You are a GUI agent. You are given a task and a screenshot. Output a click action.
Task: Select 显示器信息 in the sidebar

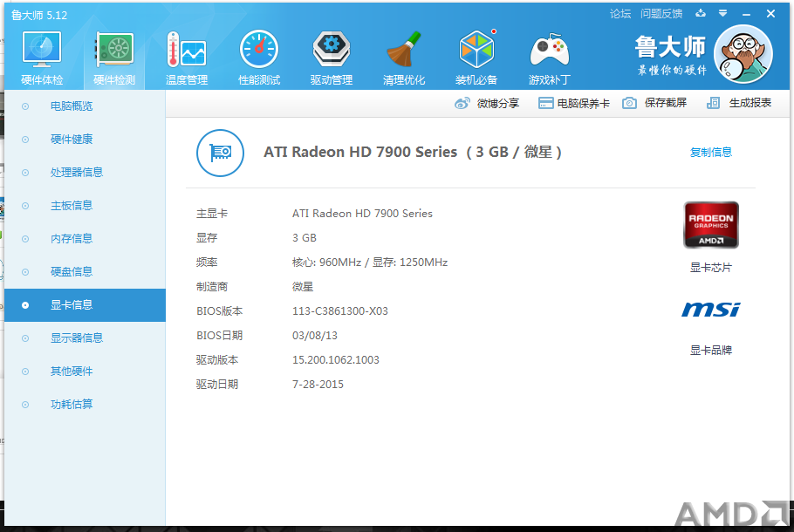86,338
